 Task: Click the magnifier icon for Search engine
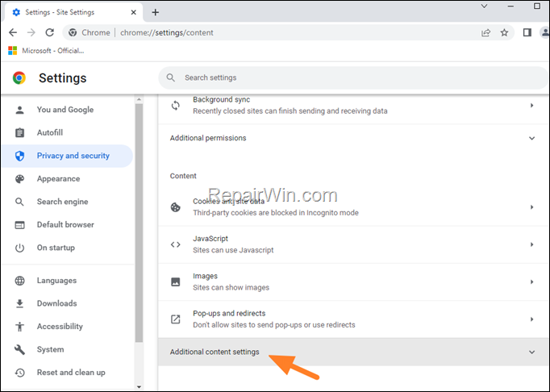pos(19,202)
